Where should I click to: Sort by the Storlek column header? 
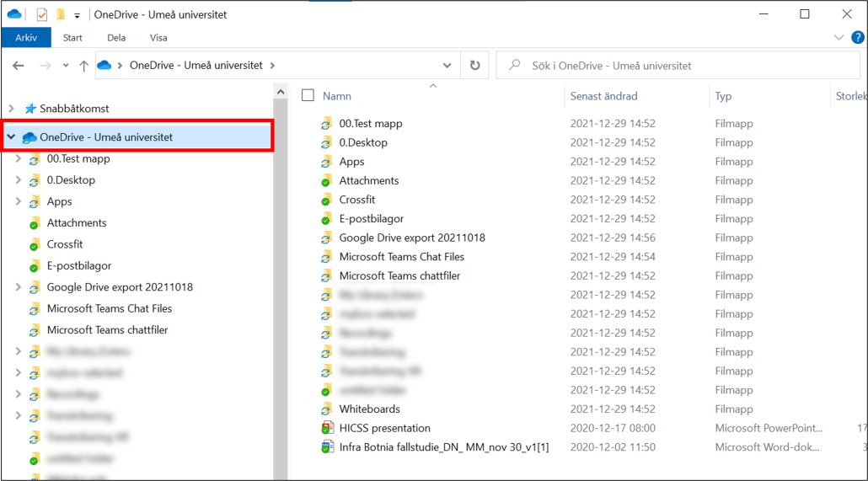point(851,96)
